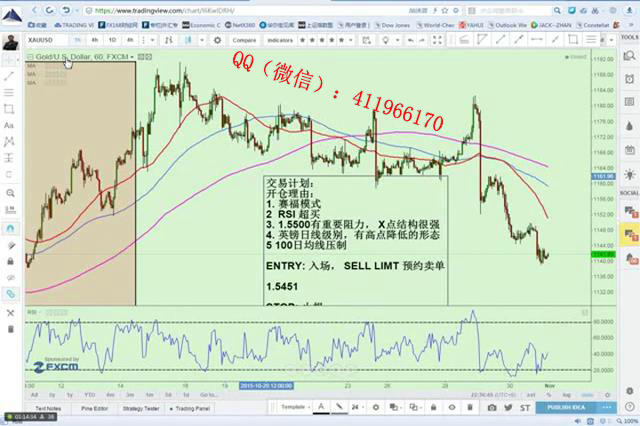The image size is (640, 426).
Task: Click the remove drawings trash icon in left sidebar
Action: tap(10, 329)
